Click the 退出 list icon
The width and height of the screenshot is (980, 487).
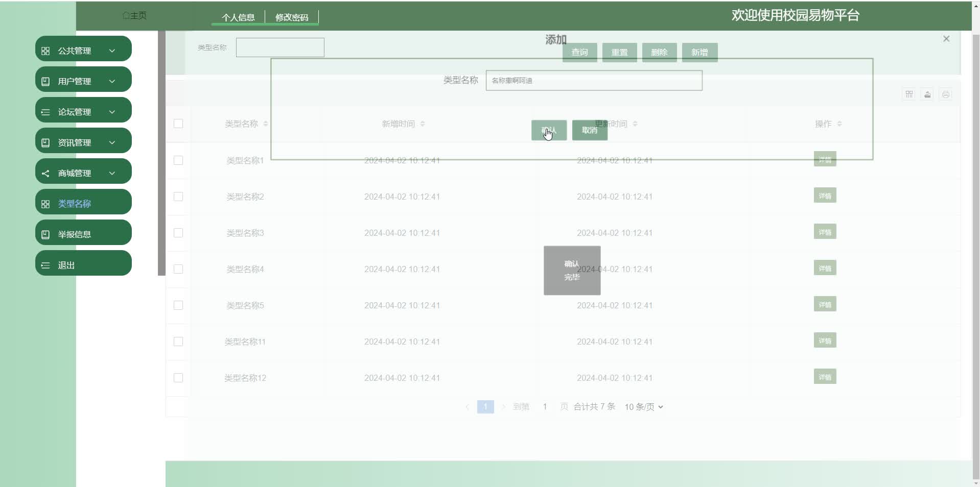point(45,265)
